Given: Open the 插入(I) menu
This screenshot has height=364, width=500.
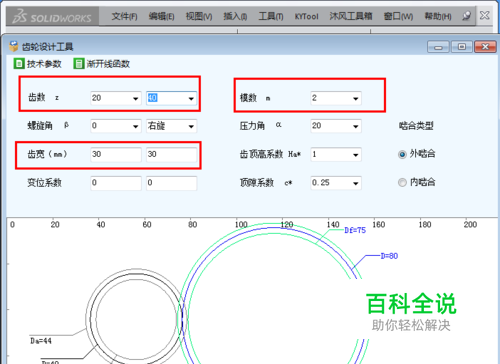Looking at the screenshot, I should tap(235, 16).
